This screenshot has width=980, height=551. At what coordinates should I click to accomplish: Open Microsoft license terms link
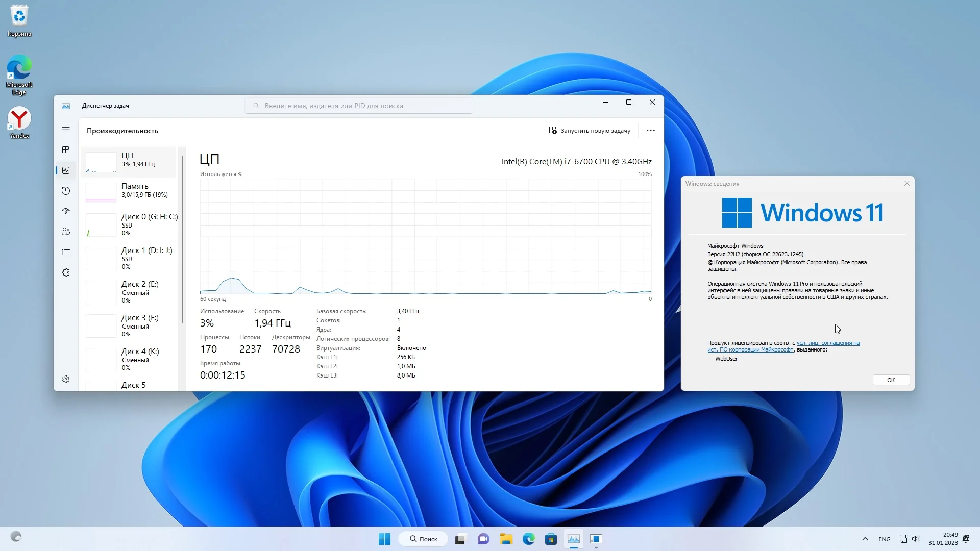click(827, 343)
